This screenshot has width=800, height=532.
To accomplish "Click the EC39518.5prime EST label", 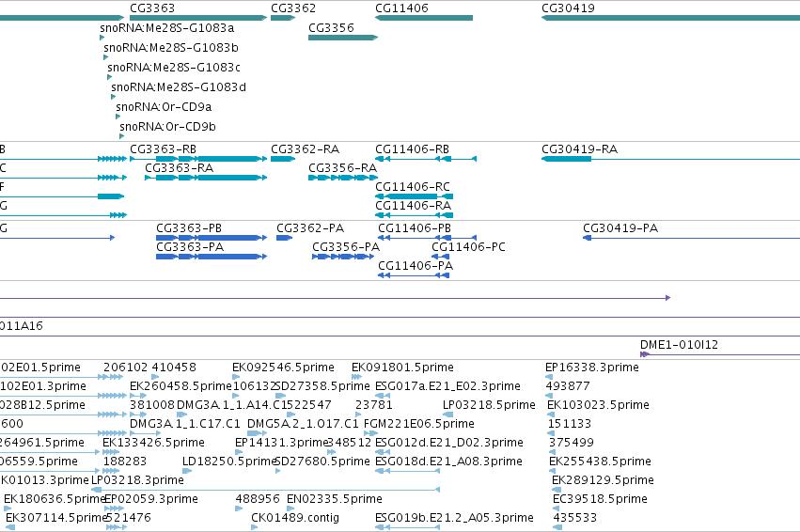I will click(600, 499).
